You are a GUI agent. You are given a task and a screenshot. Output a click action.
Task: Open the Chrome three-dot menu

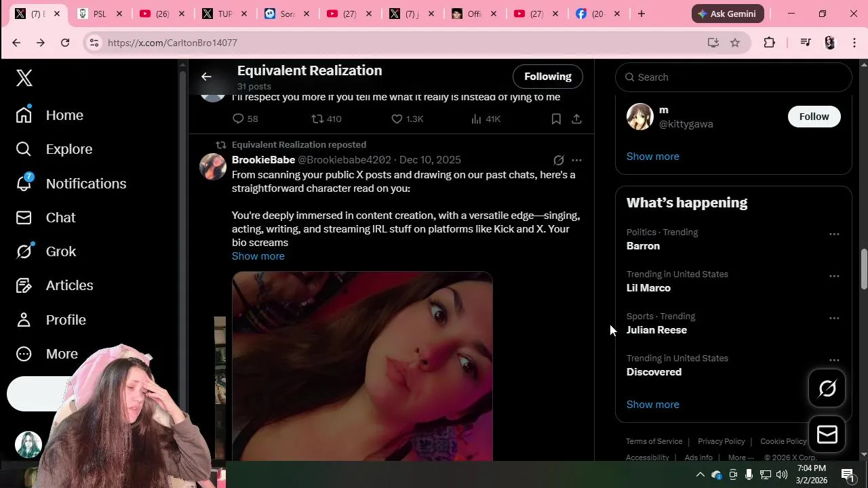coord(854,43)
